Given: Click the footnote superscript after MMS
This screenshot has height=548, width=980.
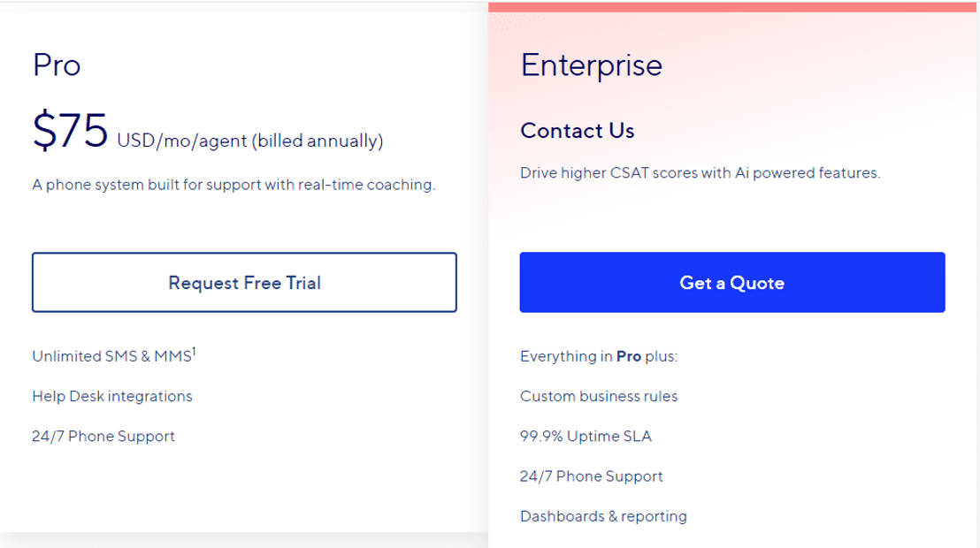Looking at the screenshot, I should [x=192, y=350].
